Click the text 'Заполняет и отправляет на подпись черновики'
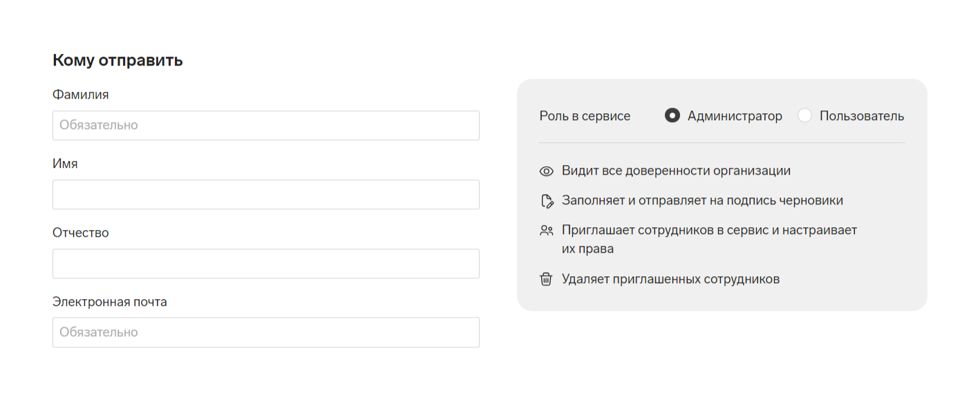The height and width of the screenshot is (402, 980). point(702,200)
